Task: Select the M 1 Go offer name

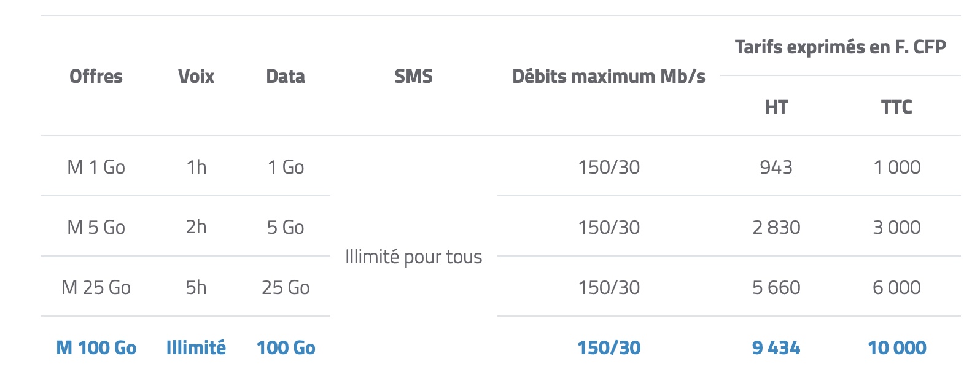Action: coord(96,167)
